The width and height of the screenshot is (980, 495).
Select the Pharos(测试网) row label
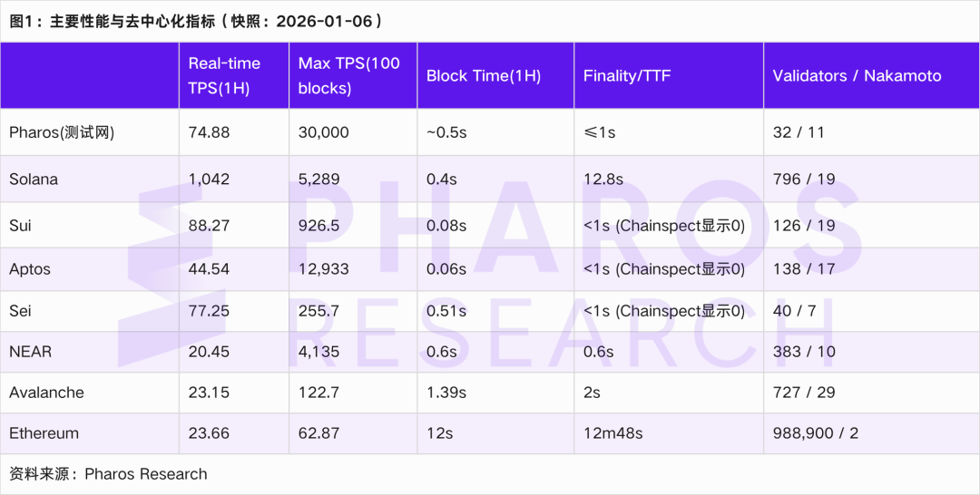click(x=62, y=132)
